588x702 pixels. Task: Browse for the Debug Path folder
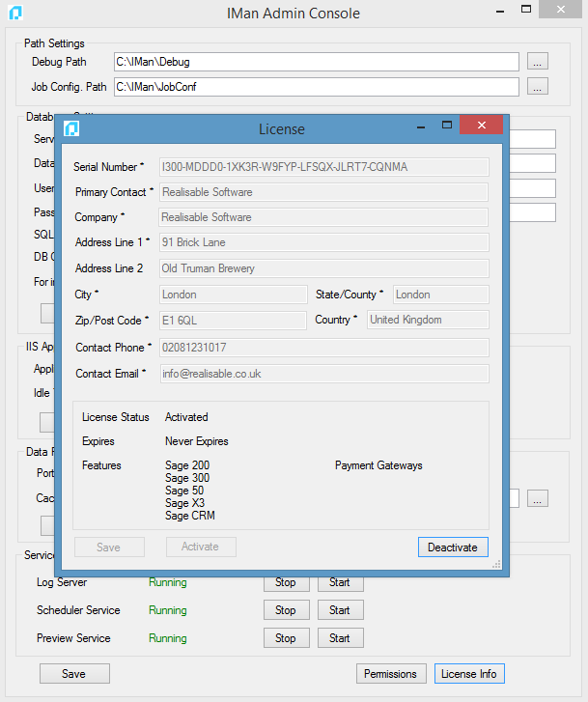pyautogui.click(x=538, y=62)
